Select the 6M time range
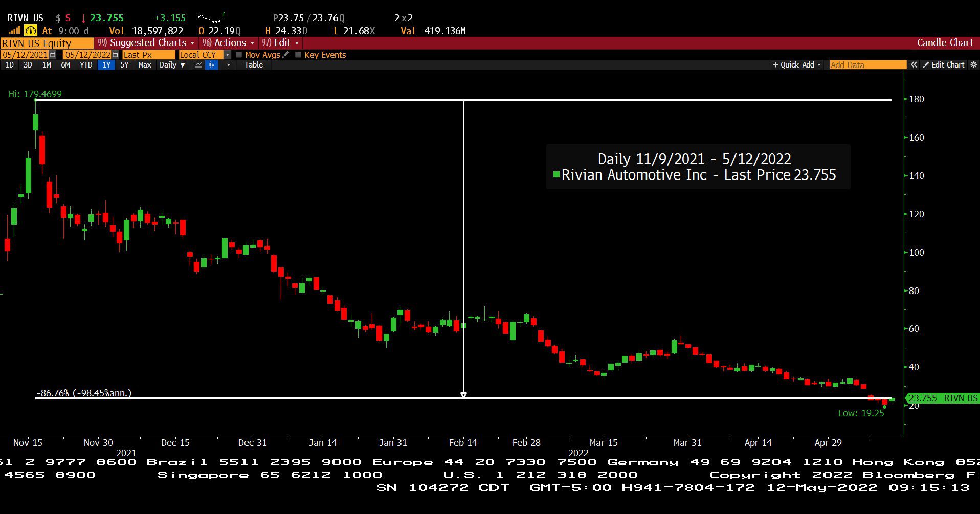Image resolution: width=980 pixels, height=514 pixels. (x=65, y=65)
